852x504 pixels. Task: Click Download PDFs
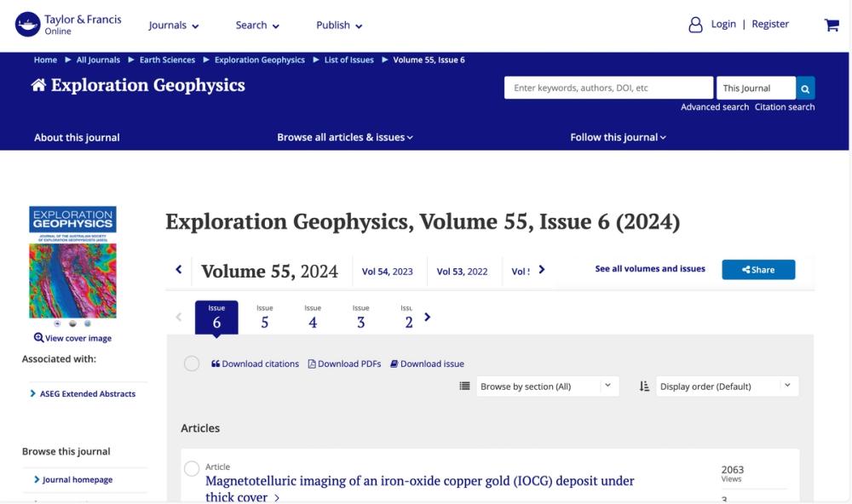point(344,364)
